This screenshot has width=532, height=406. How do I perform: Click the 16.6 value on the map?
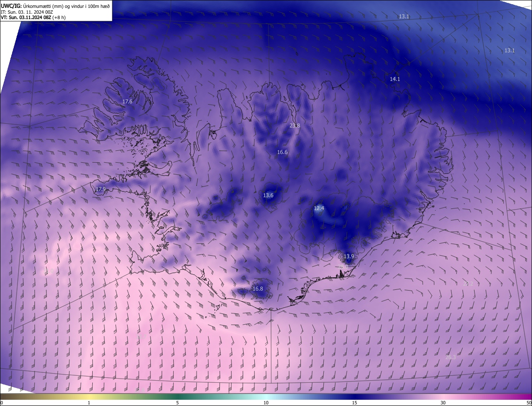(x=282, y=152)
